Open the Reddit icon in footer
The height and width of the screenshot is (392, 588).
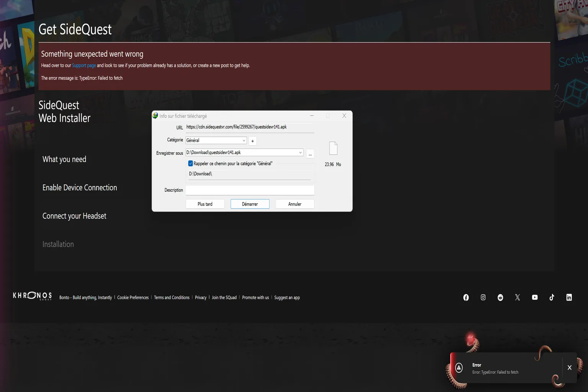point(500,297)
